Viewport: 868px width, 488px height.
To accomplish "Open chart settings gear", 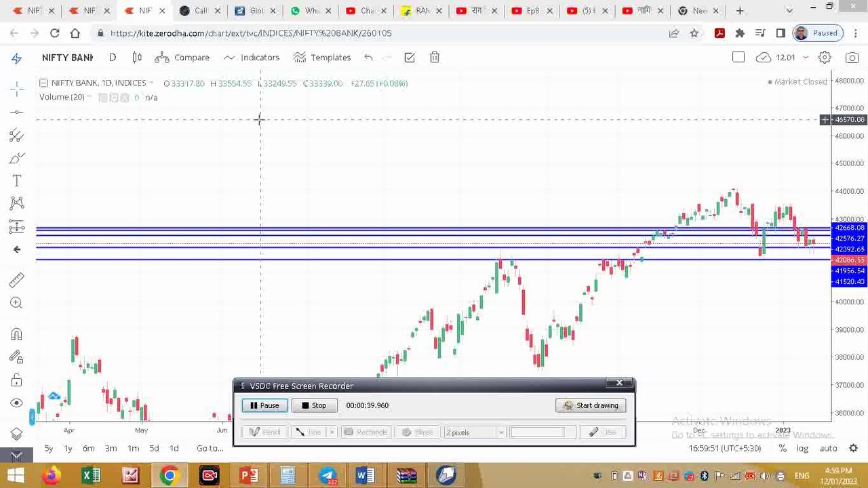I will [x=825, y=58].
